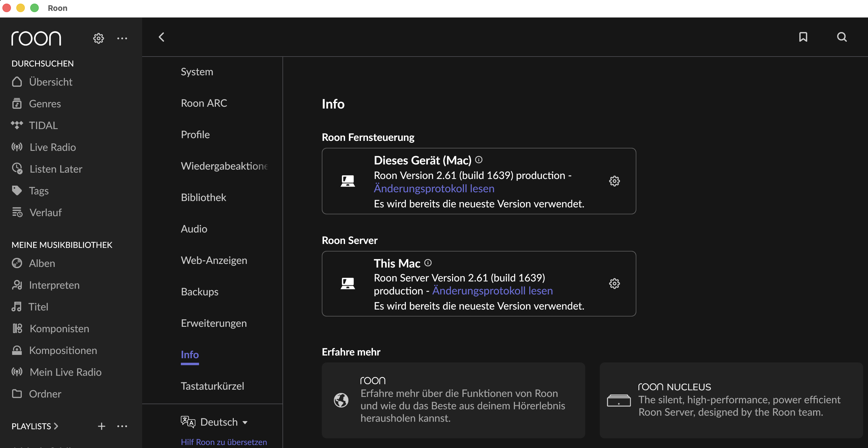The image size is (868, 448).
Task: Open playlists three-dots options menu
Action: click(122, 426)
